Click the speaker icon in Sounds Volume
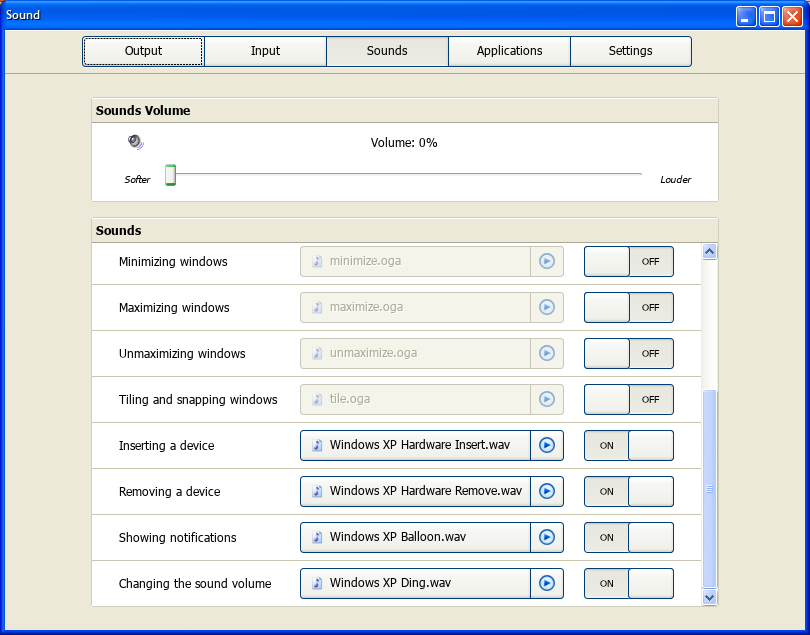The width and height of the screenshot is (810, 635). click(136, 142)
